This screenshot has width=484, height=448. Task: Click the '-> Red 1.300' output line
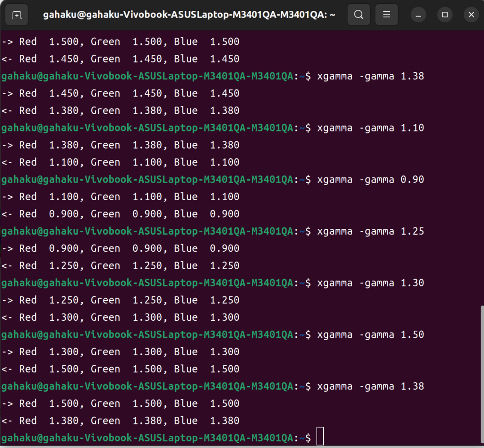pyautogui.click(x=121, y=351)
